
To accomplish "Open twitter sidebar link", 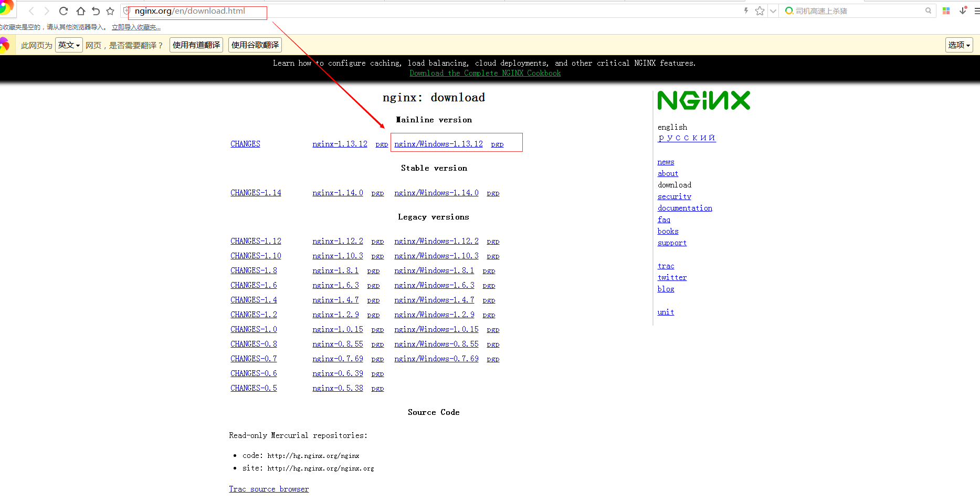I will pos(672,278).
